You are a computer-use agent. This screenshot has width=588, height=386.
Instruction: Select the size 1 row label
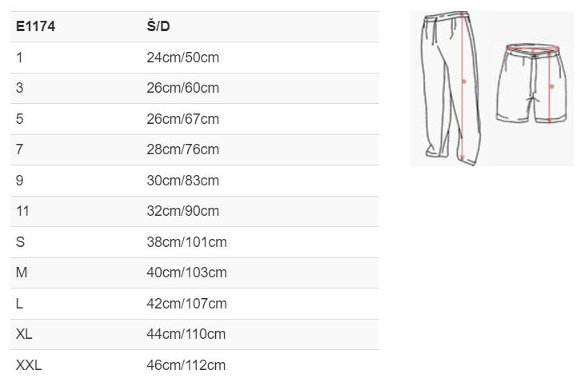click(x=20, y=58)
